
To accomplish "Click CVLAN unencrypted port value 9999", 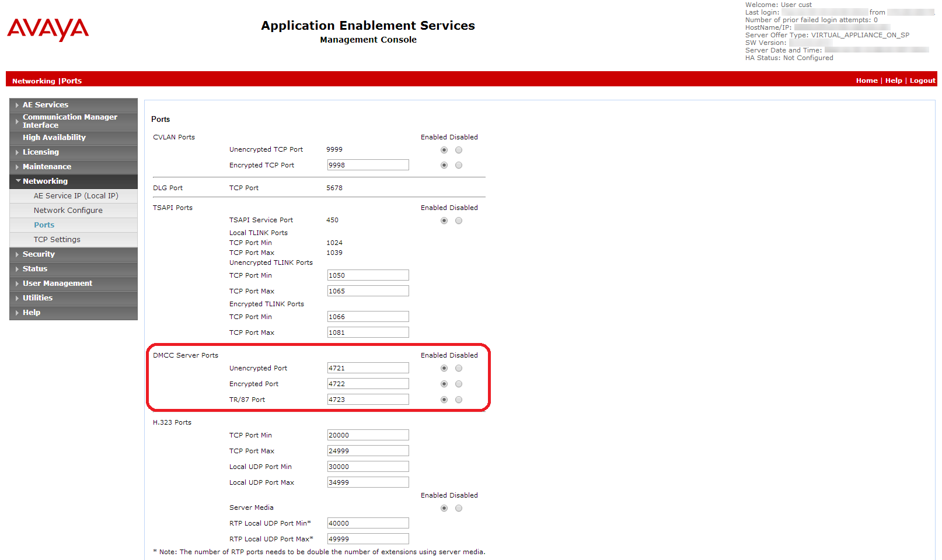I will tap(334, 149).
